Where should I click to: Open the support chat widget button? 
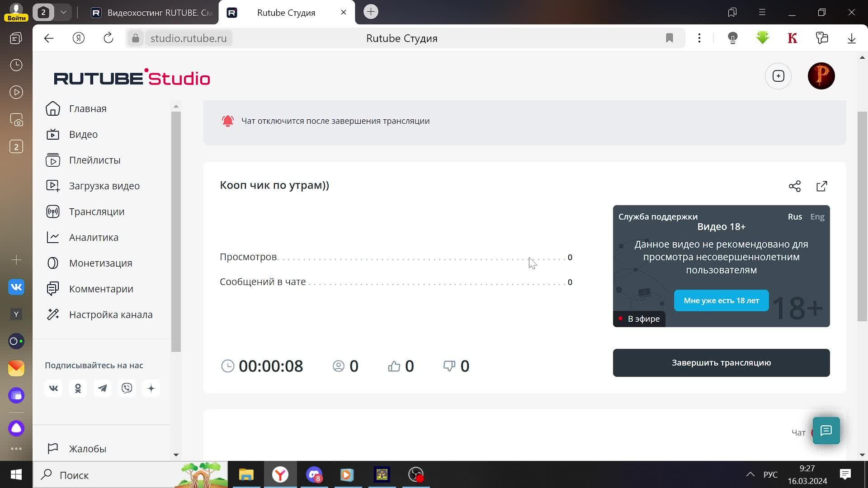(x=826, y=431)
